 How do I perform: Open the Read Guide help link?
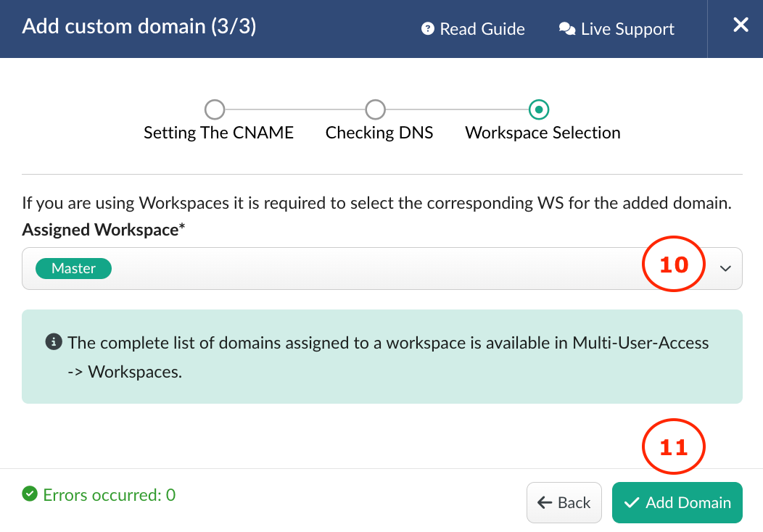pyautogui.click(x=473, y=29)
